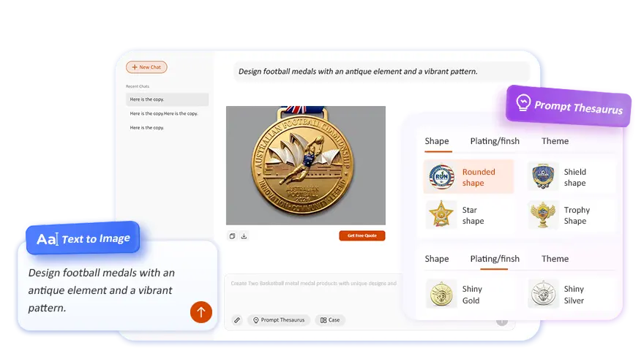This screenshot has width=644, height=348.
Task: Submit prompt with the orange arrow button
Action: pos(201,312)
